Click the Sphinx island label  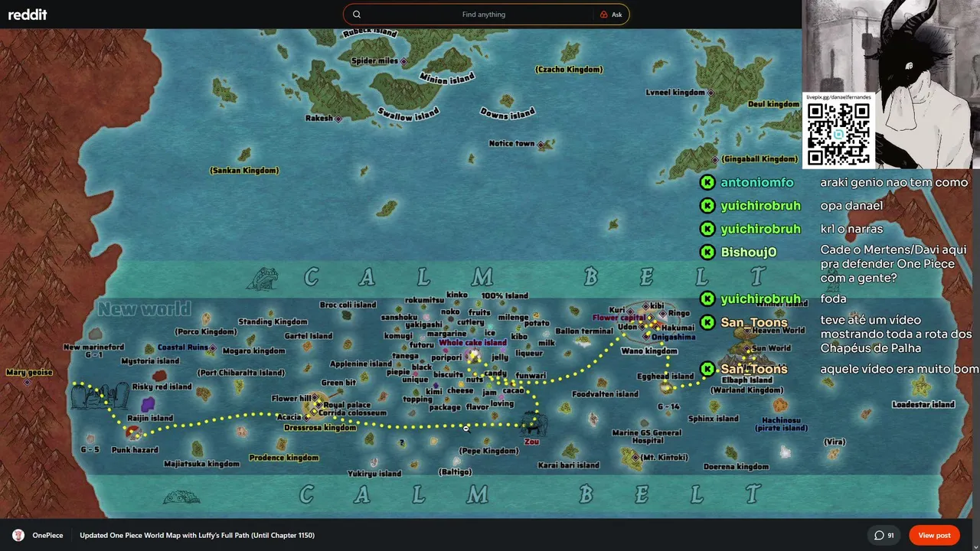(713, 419)
